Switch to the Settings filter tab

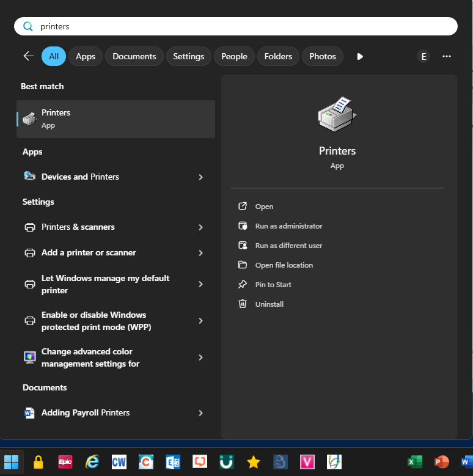189,56
